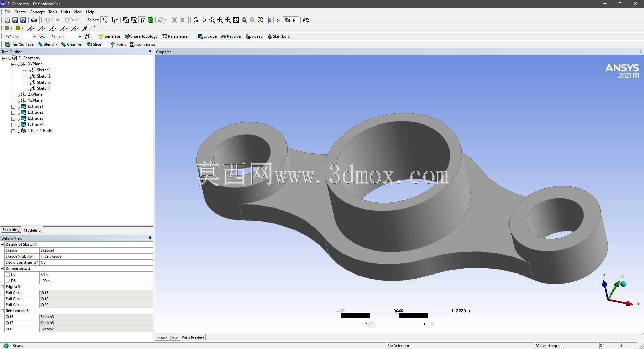
Task: Switch to the Print Preview tab
Action: 193,337
